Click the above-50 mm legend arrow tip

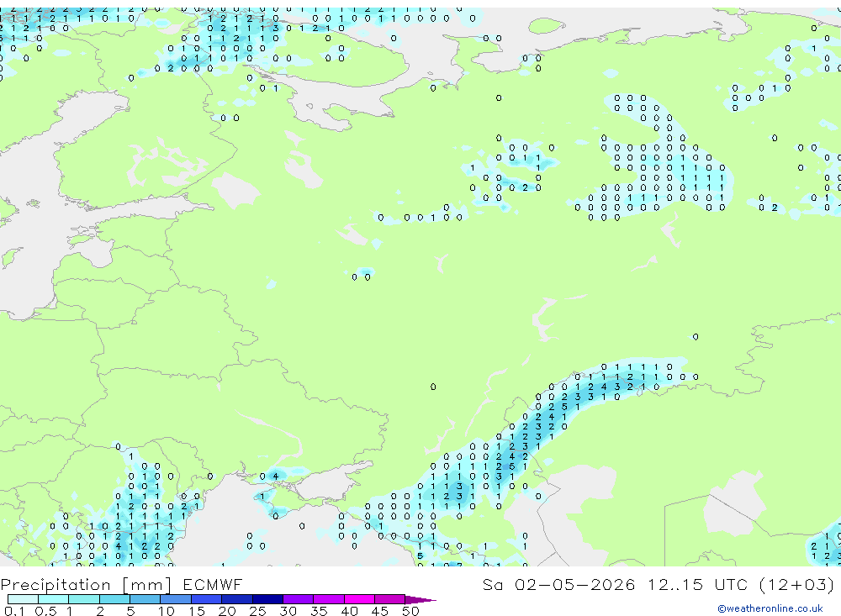click(x=420, y=600)
